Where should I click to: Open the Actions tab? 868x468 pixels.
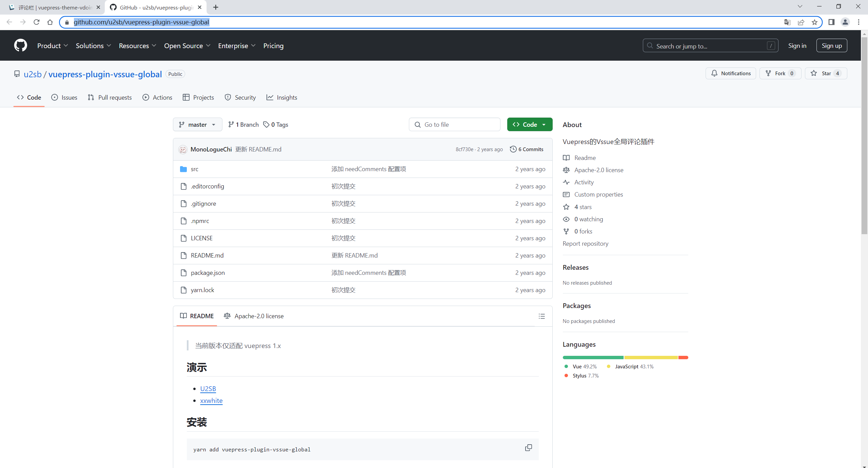click(157, 98)
